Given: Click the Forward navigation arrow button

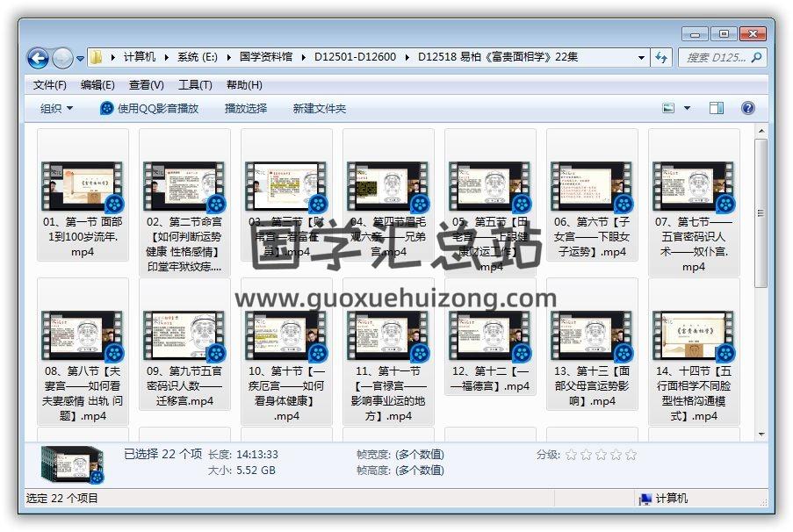Looking at the screenshot, I should (62, 58).
